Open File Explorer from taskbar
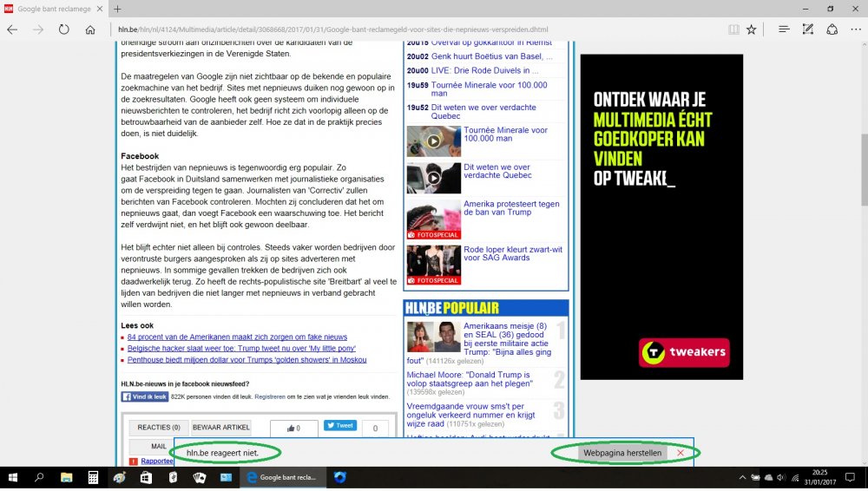Image resolution: width=868 pixels, height=491 pixels. [x=66, y=478]
